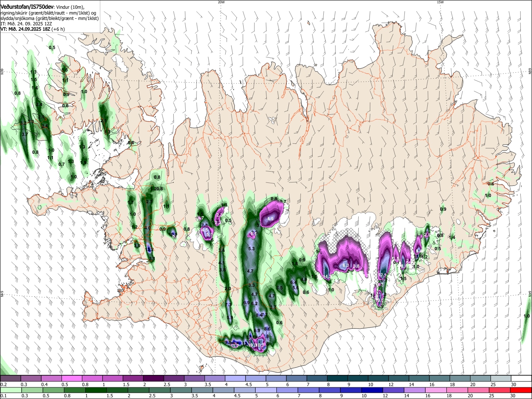This screenshot has width=532, height=399.
Task: Click the palest green rain swatch between 0.1 and 0.3
Action: 11,390
